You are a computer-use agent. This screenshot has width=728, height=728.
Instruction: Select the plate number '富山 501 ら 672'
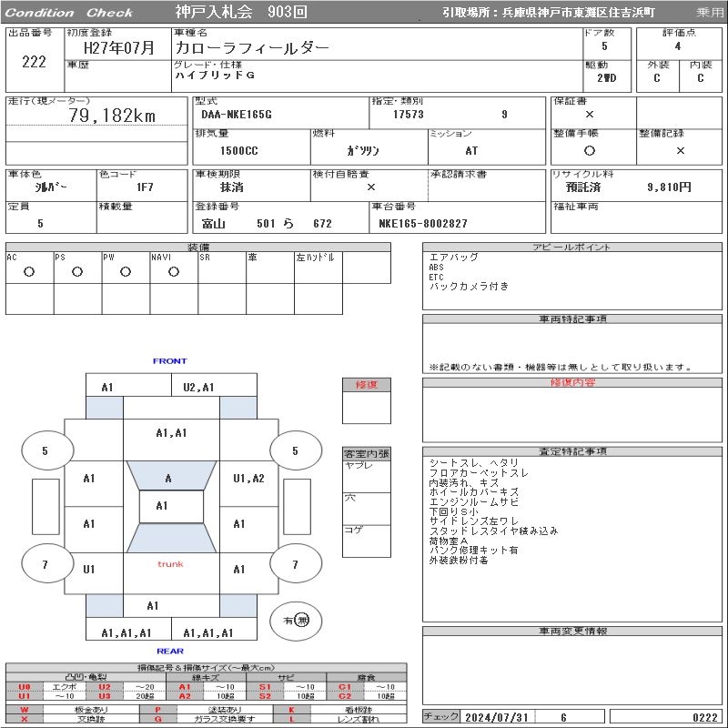[x=267, y=224]
